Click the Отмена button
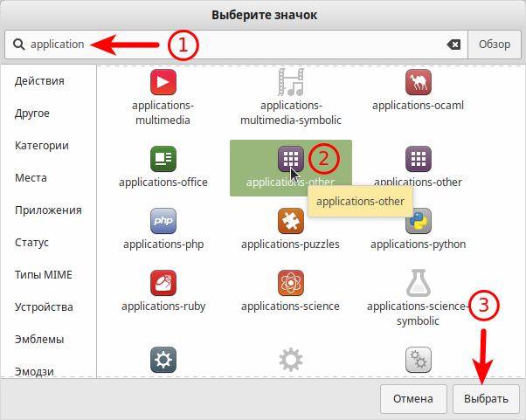The image size is (526, 420). click(x=413, y=398)
